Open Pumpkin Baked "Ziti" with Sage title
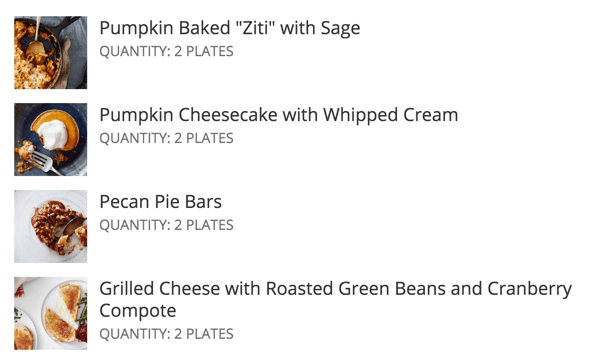592x362 pixels. (230, 28)
